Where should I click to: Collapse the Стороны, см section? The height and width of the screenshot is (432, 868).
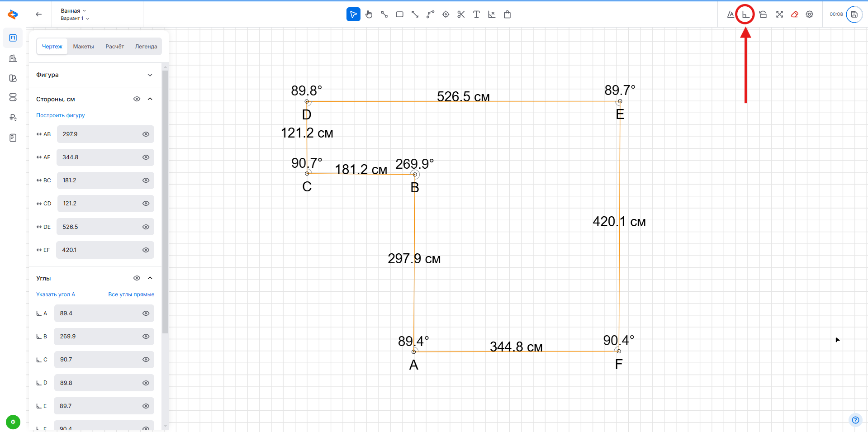pyautogui.click(x=150, y=99)
